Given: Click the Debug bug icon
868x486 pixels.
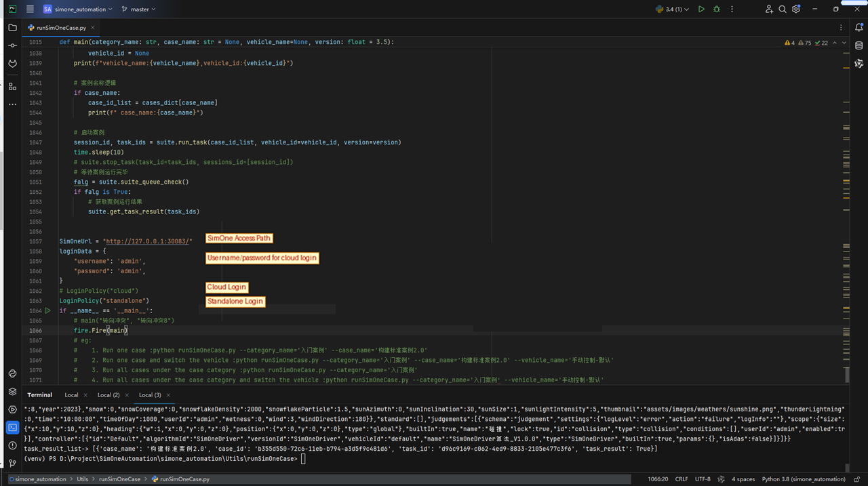Looking at the screenshot, I should [x=717, y=9].
